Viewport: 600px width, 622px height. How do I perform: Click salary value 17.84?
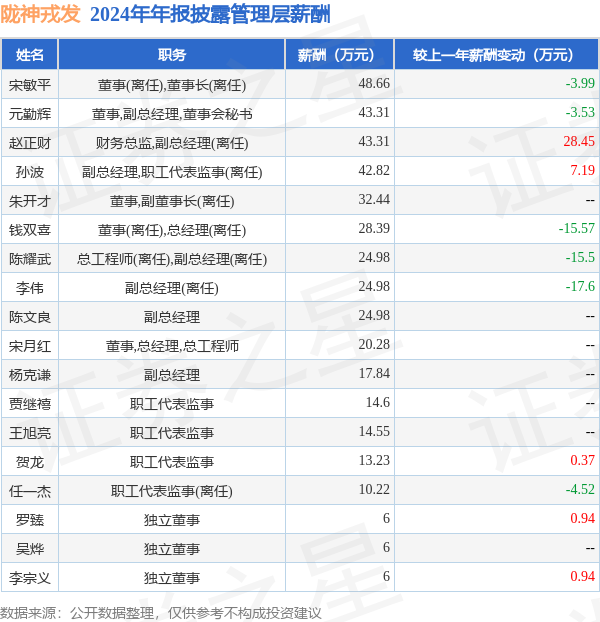click(374, 373)
